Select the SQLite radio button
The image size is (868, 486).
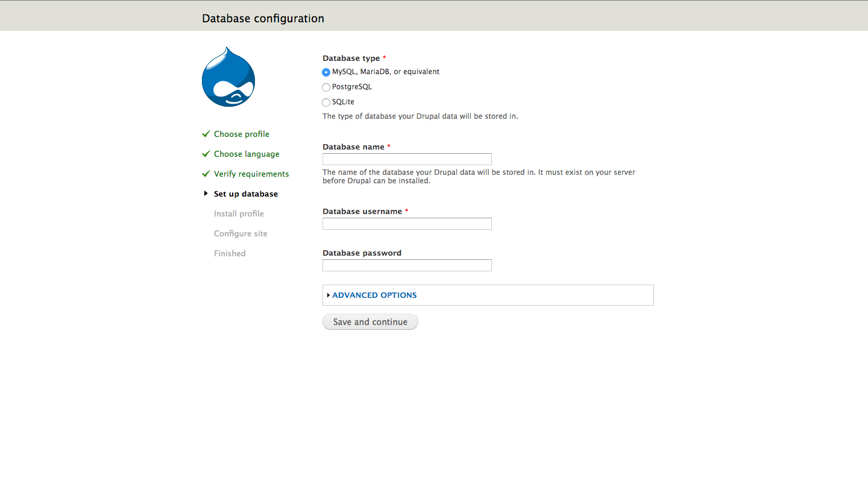click(x=326, y=103)
